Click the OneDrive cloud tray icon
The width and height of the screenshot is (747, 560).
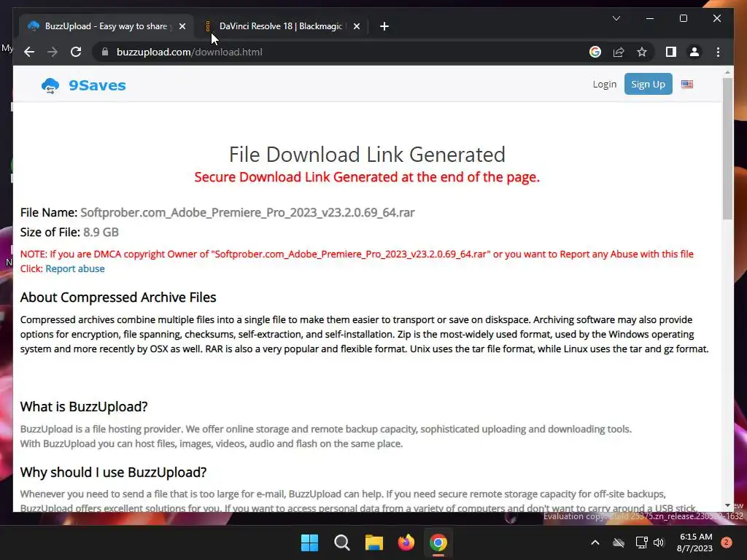tap(619, 542)
